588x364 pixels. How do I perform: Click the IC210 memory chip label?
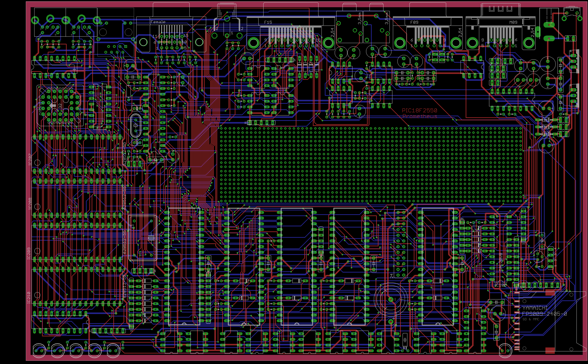(x=29, y=297)
